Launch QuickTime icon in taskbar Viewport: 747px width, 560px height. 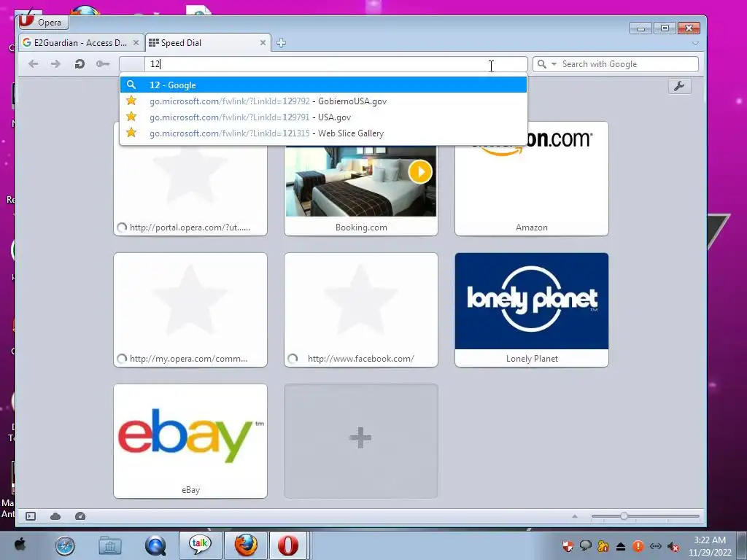155,545
